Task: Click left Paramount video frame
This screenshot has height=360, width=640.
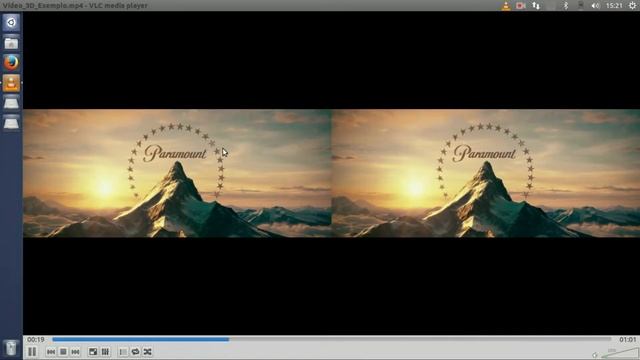Action: tap(177, 173)
